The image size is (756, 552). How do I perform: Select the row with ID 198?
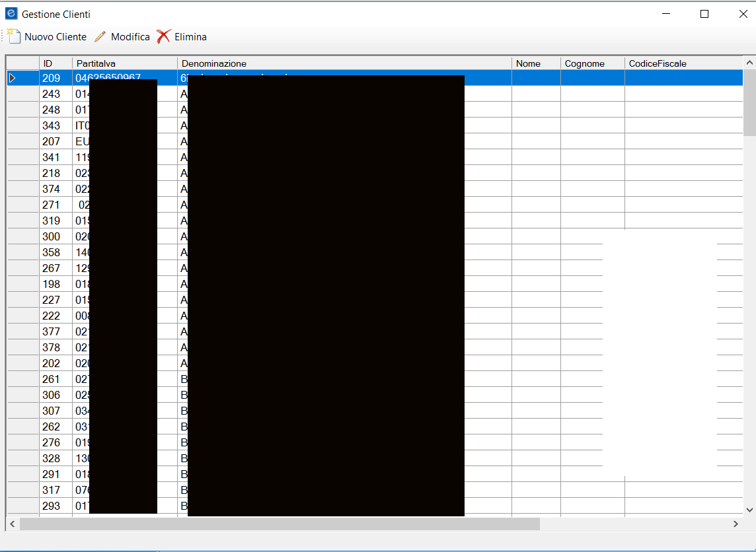375,284
